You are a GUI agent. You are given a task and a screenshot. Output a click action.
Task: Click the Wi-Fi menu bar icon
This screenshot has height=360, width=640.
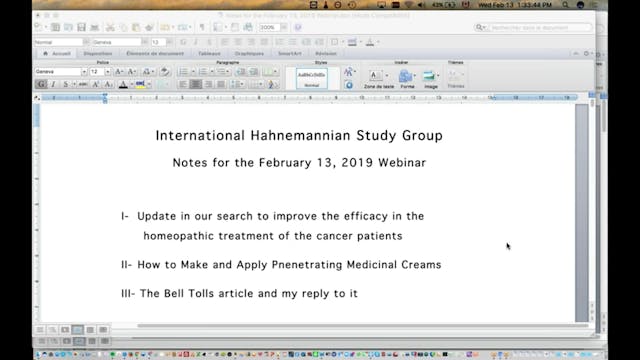pyautogui.click(x=409, y=5)
